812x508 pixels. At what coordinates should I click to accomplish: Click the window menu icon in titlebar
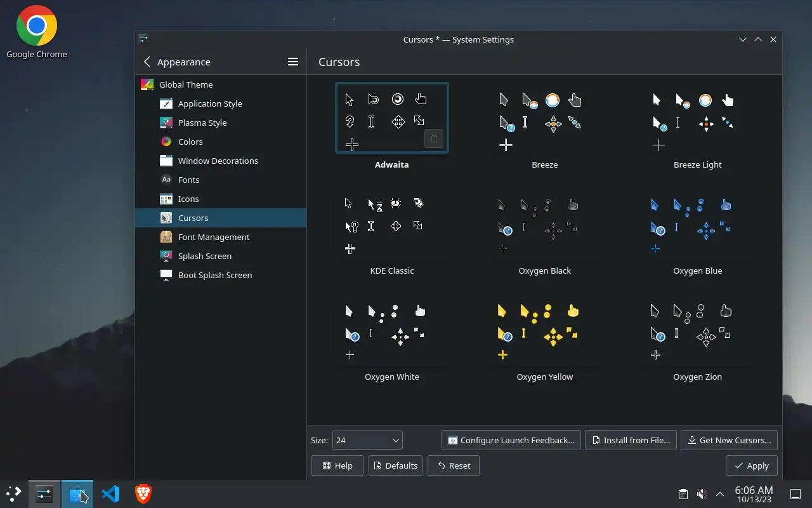pyautogui.click(x=144, y=39)
